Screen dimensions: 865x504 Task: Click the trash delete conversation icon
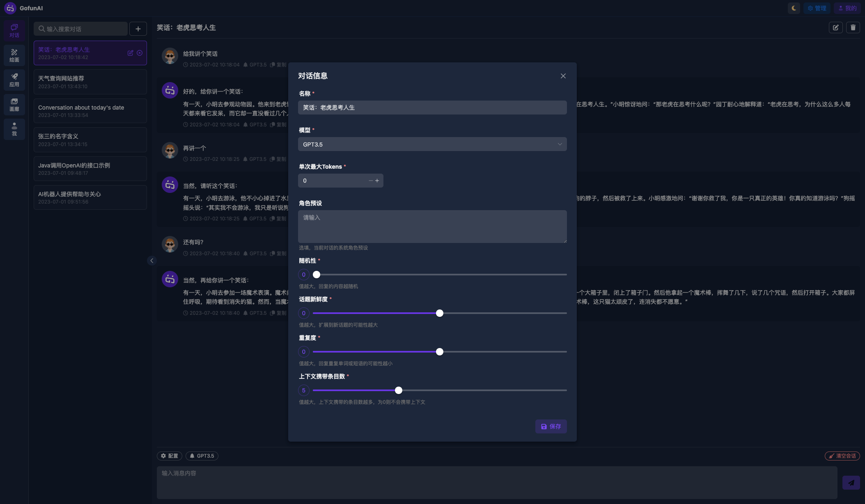coord(853,27)
